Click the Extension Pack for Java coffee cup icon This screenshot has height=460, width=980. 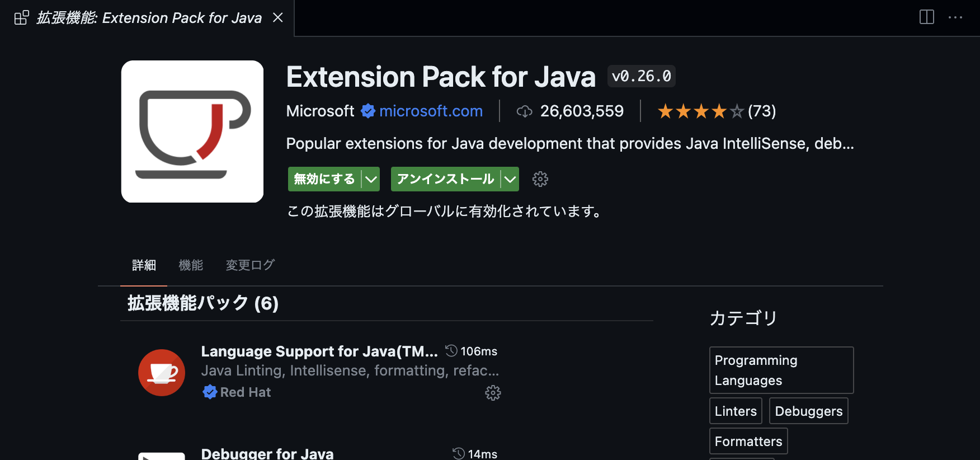click(x=192, y=132)
